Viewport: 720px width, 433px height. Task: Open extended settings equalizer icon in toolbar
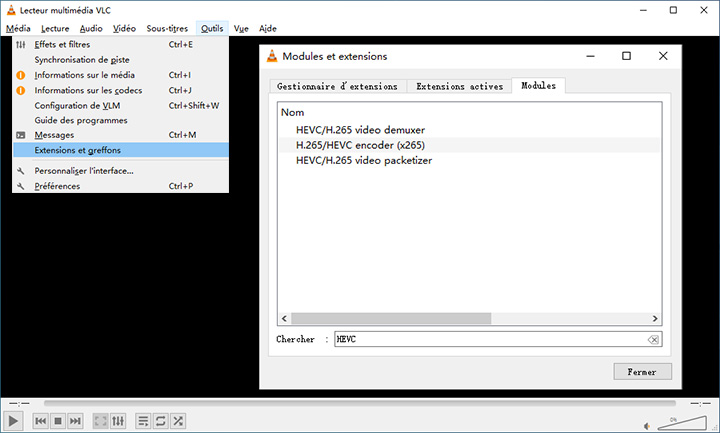pyautogui.click(x=118, y=421)
